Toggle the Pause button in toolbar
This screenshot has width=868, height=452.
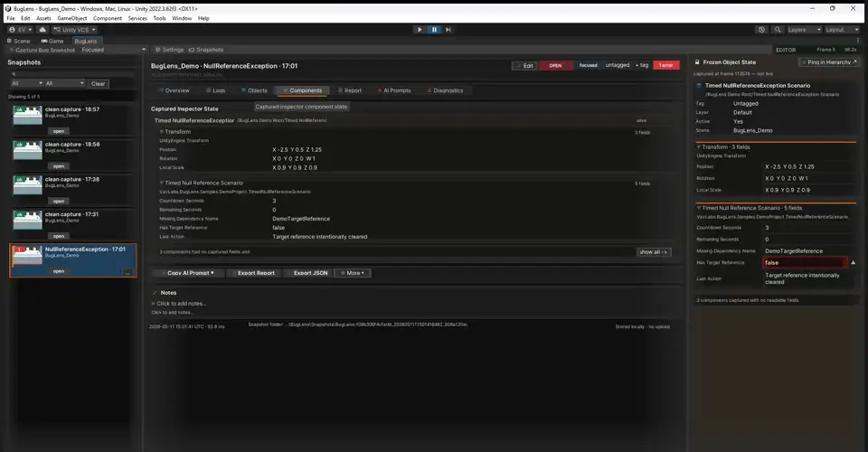434,30
